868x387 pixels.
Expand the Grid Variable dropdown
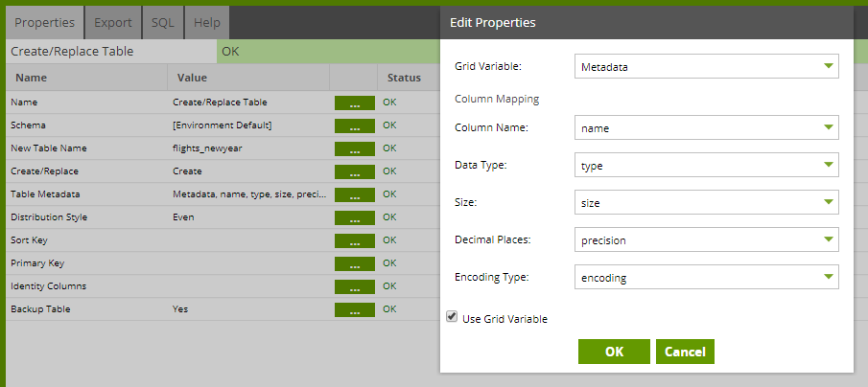pyautogui.click(x=707, y=66)
